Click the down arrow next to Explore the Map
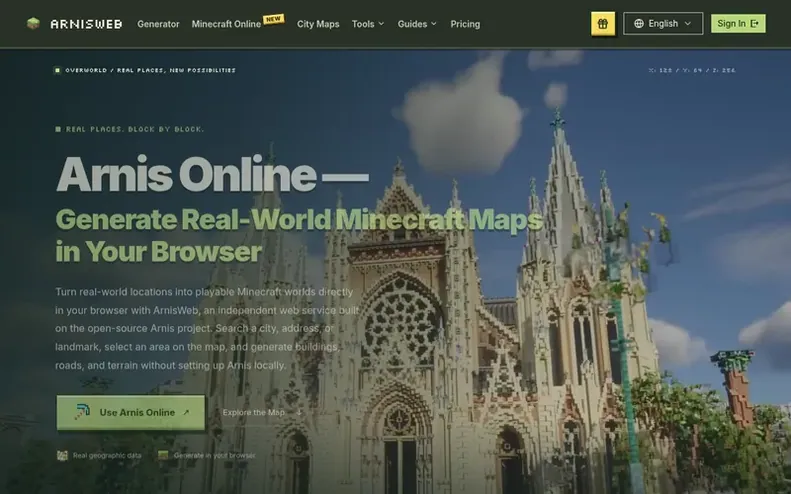Image resolution: width=791 pixels, height=494 pixels. coord(299,412)
